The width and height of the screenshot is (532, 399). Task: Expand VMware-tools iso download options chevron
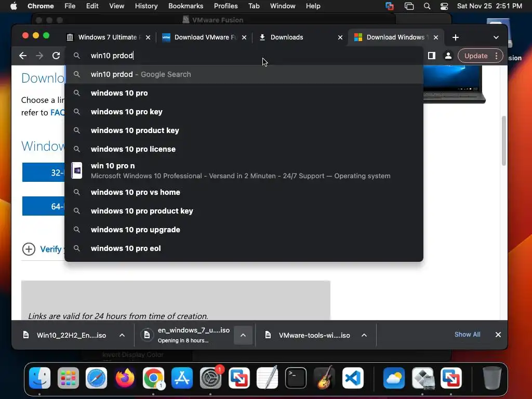[364, 335]
